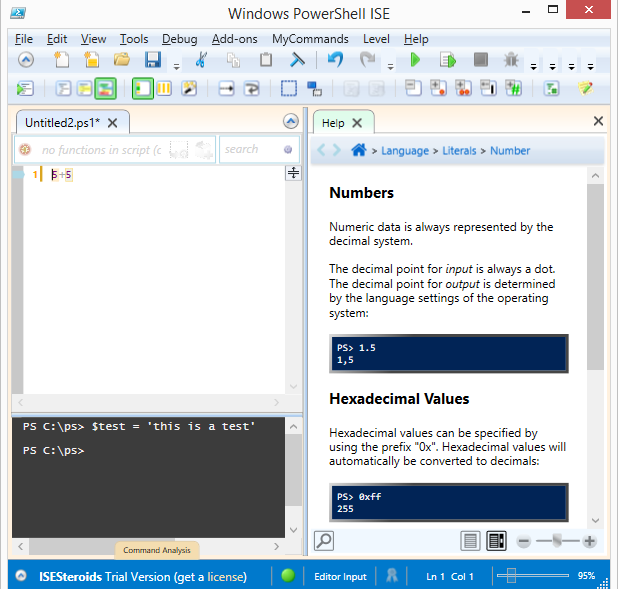Open the Language breadcrumb link

point(405,151)
